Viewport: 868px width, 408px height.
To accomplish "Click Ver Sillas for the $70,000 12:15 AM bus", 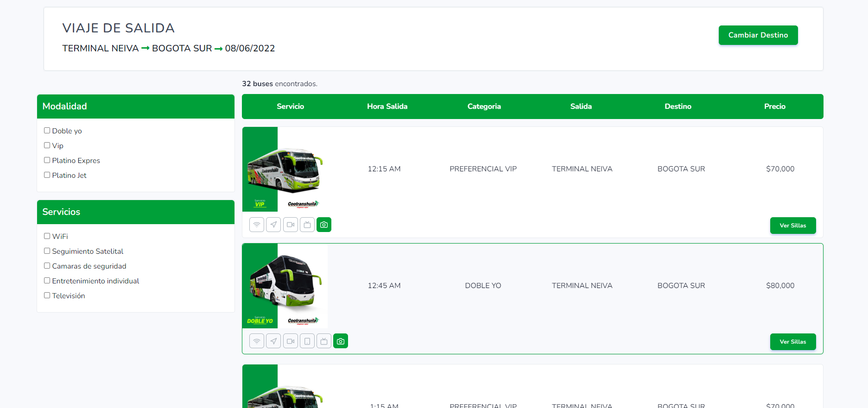I will (x=792, y=226).
